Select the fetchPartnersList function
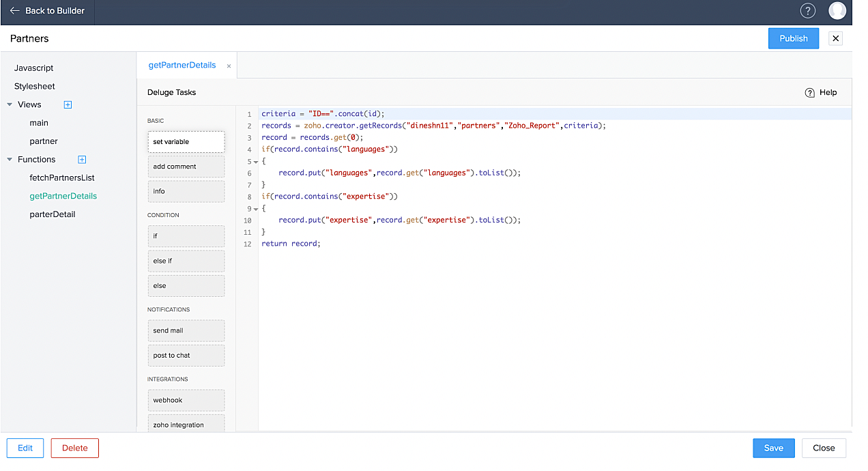Image resolution: width=868 pixels, height=471 pixels. (62, 177)
